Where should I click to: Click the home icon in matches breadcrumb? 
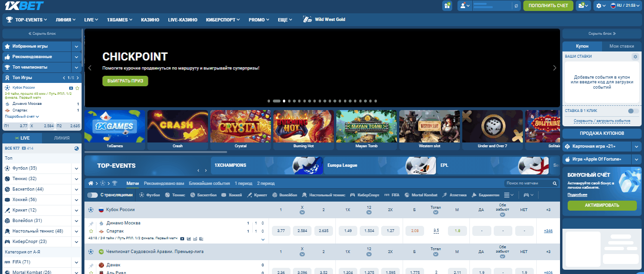coord(91,183)
